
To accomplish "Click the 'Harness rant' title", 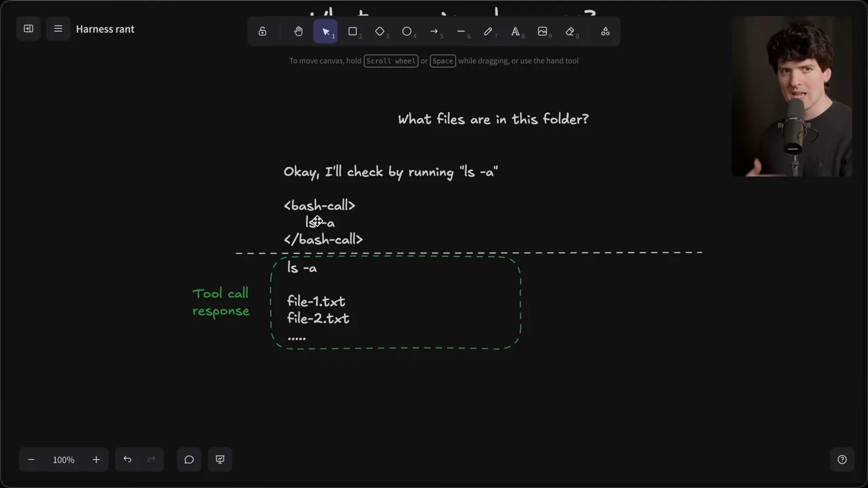I will point(105,29).
